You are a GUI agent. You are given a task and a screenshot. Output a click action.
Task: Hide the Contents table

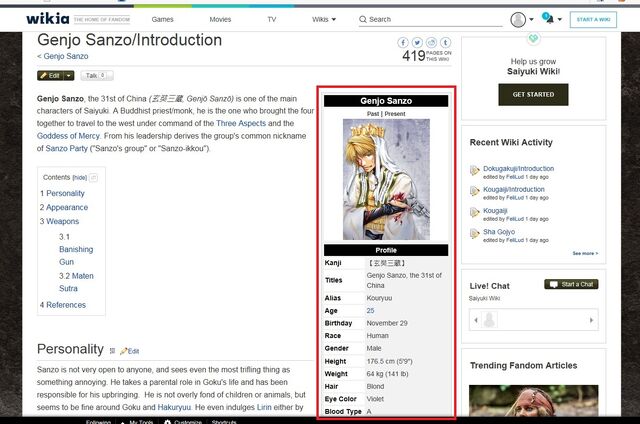80,178
